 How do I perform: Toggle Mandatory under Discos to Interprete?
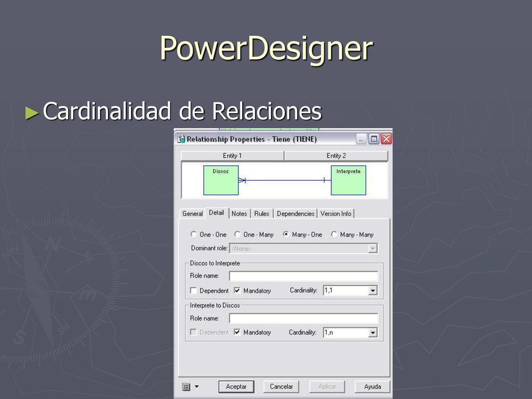coord(237,290)
